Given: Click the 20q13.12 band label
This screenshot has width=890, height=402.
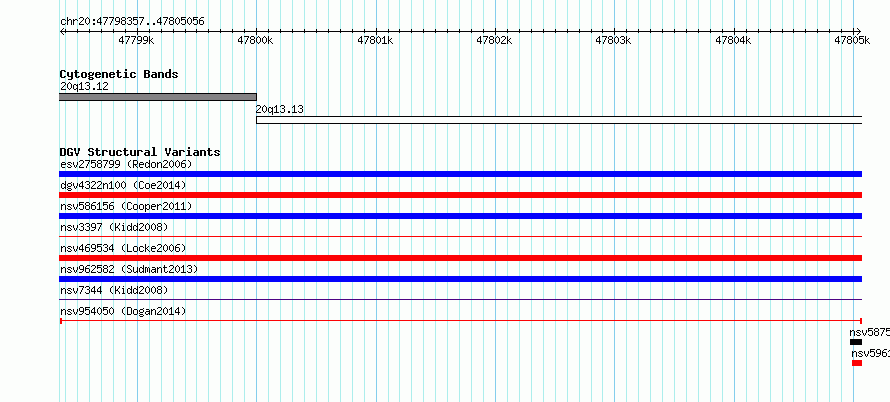Looking at the screenshot, I should (x=84, y=87).
